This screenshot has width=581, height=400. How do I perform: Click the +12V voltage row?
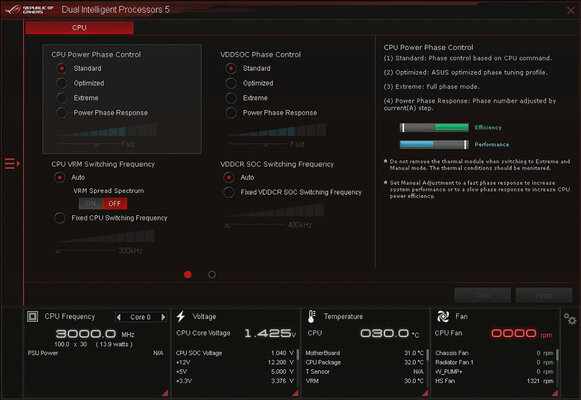click(235, 362)
